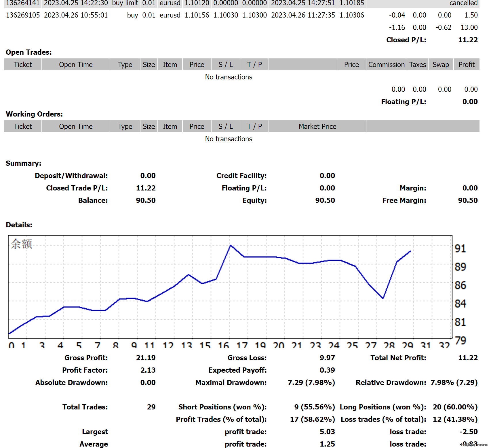Click the Type header in Working Orders
Viewport: 489px width, 448px height.
click(x=125, y=127)
